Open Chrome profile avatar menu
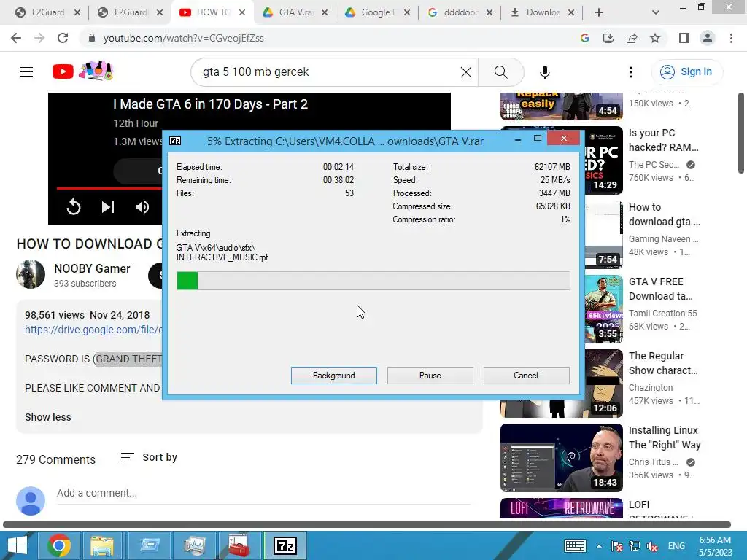 click(708, 38)
